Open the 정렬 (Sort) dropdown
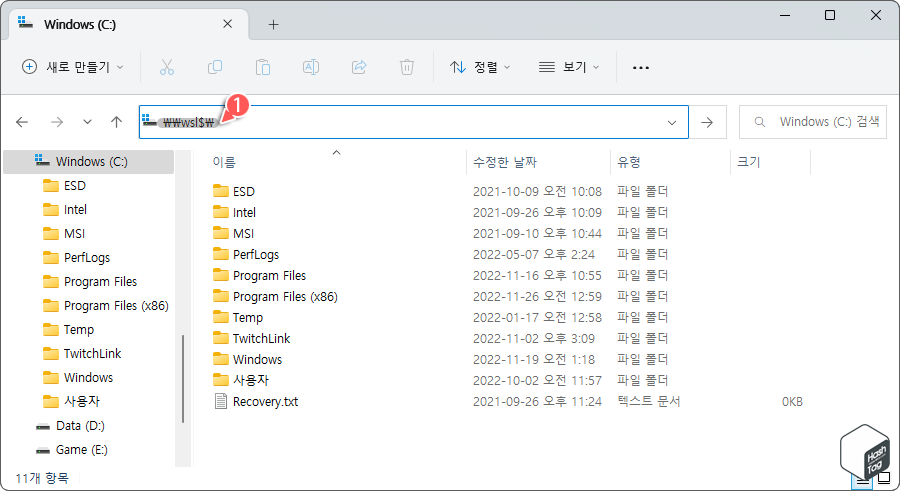The image size is (900, 491). point(480,67)
